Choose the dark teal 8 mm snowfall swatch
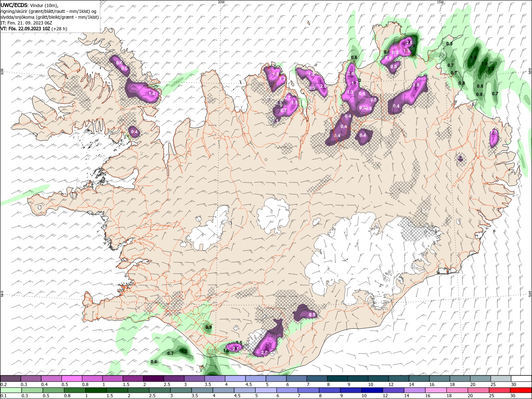The image size is (532, 399). pos(337,379)
